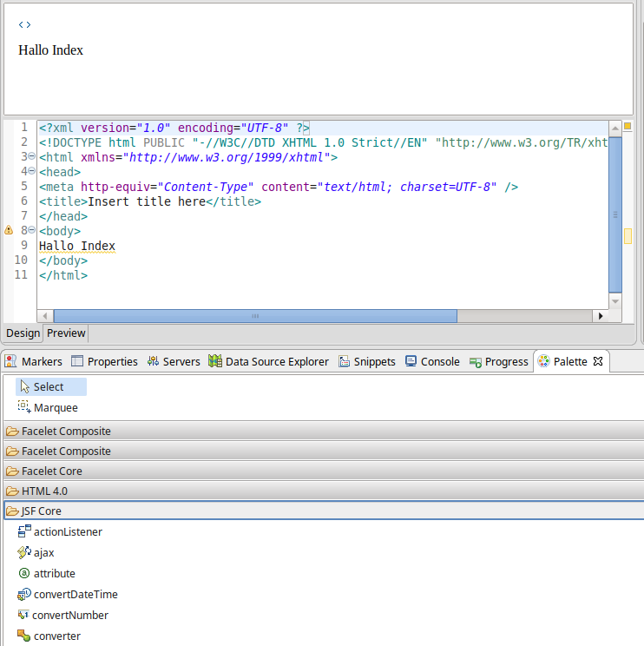Collapse the JSF Core palette drawer
Viewport: 644px width, 646px height.
tap(42, 511)
